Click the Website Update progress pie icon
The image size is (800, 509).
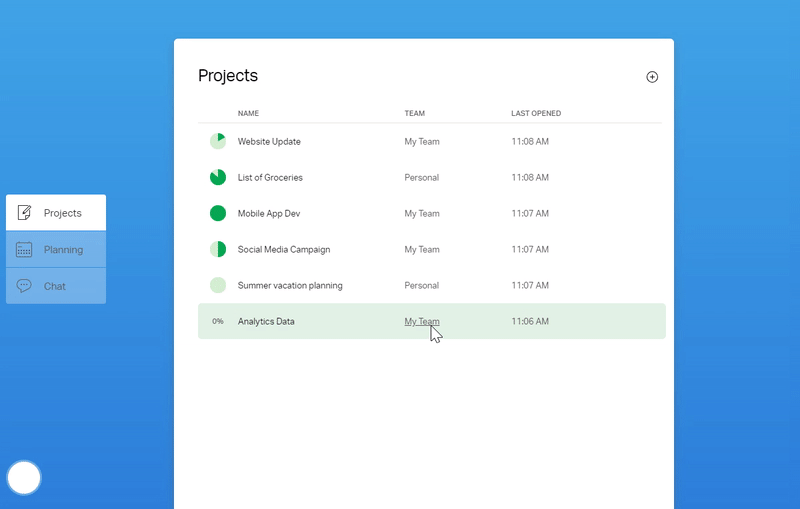coord(218,141)
